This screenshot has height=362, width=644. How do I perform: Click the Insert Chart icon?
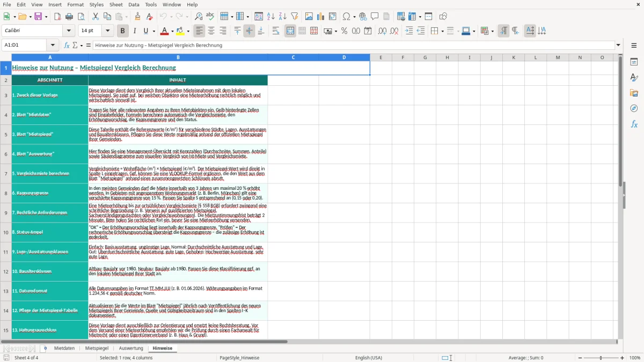pyautogui.click(x=321, y=17)
